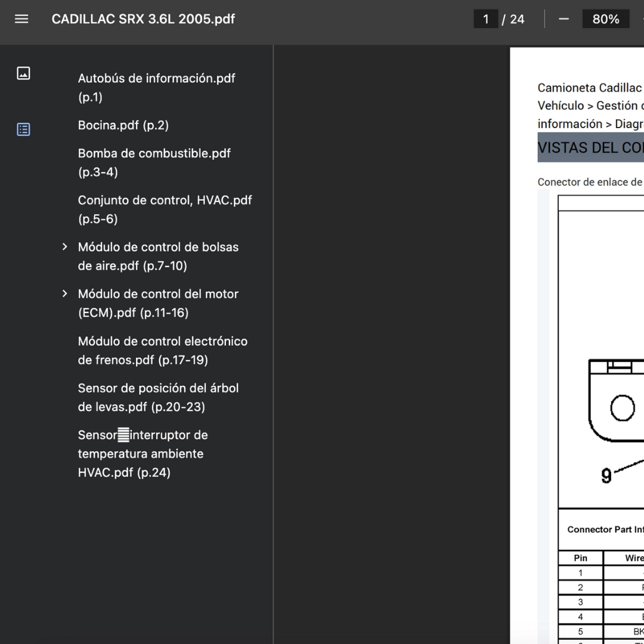Click the file title CADILLAC SRX 3.6L 2005.pdf
The height and width of the screenshot is (644, 644).
point(143,19)
